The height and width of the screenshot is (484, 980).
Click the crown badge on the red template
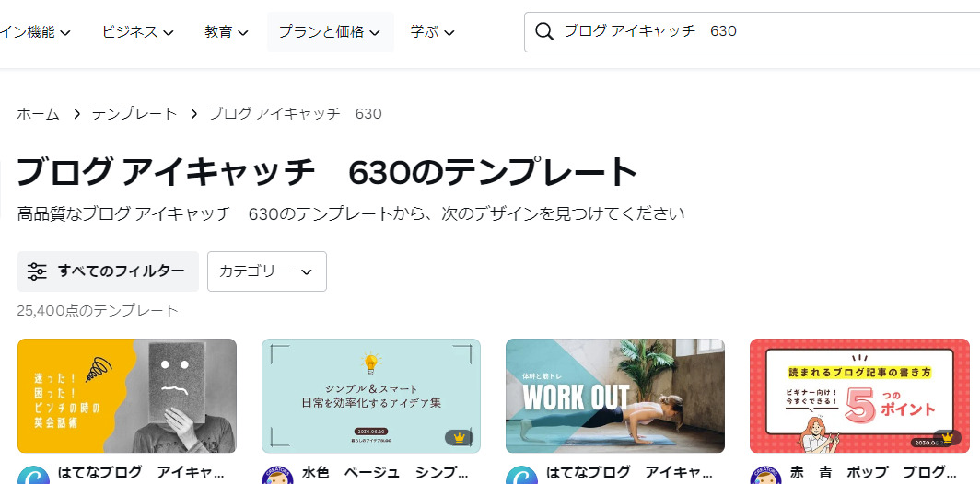(x=947, y=438)
